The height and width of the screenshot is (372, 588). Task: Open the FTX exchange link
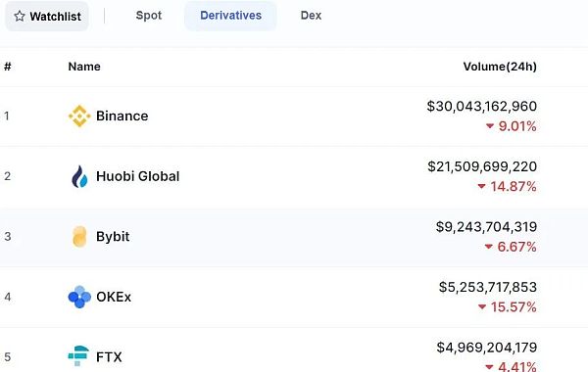pos(109,357)
